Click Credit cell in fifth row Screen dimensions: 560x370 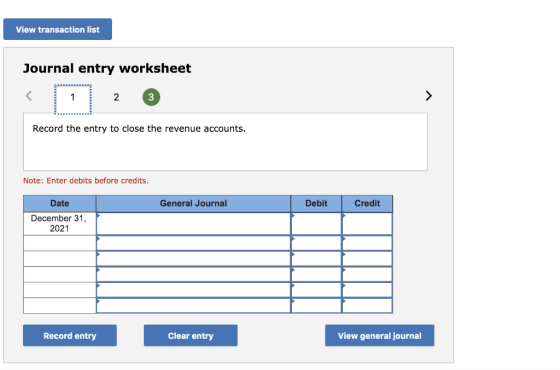(367, 290)
